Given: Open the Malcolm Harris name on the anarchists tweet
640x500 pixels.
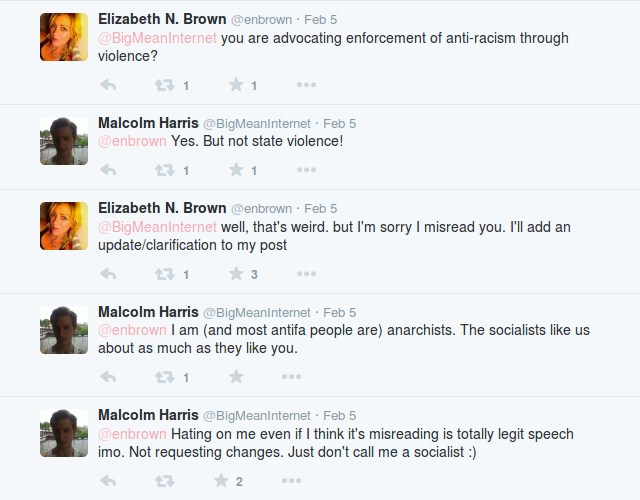Looking at the screenshot, I should pyautogui.click(x=148, y=312).
